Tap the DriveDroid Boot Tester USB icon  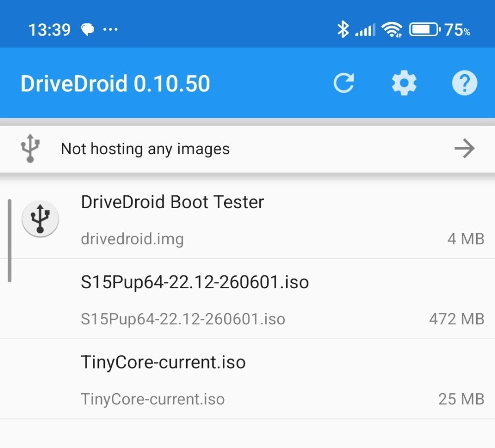[x=40, y=219]
